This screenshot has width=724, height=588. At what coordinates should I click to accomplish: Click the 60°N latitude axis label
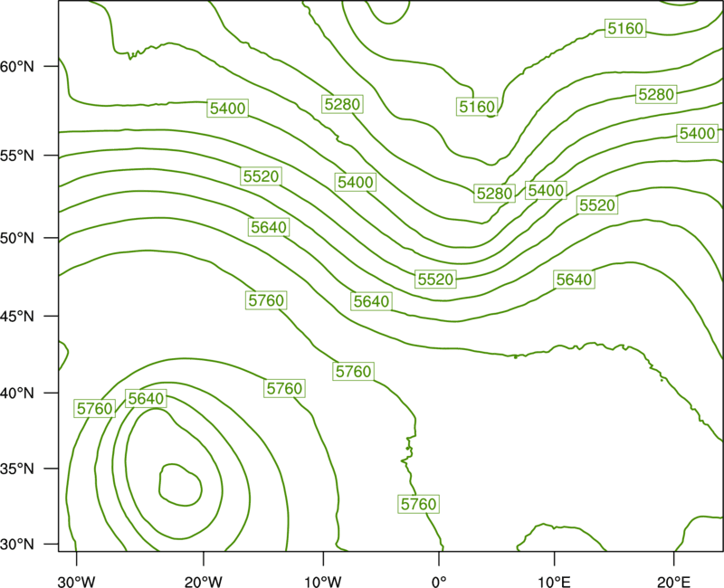pos(17,66)
